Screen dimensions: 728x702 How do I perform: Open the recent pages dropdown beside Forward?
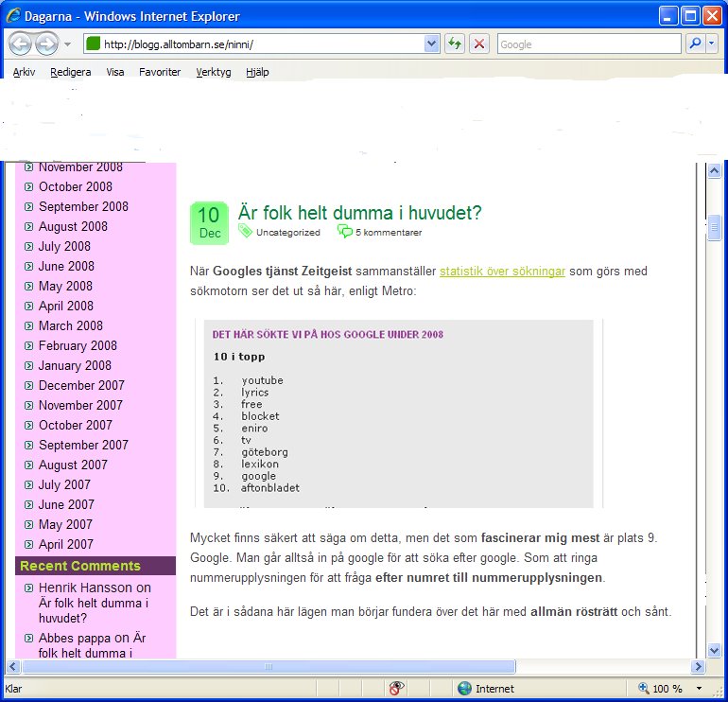tap(68, 44)
